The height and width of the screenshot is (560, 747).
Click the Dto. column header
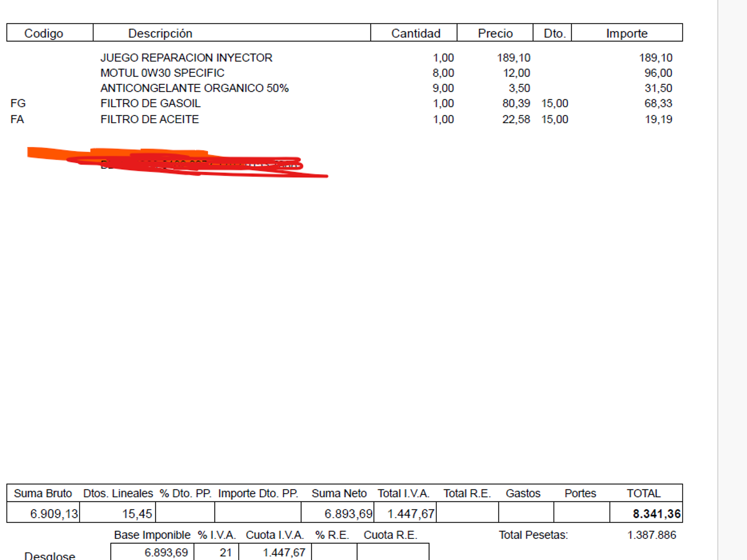tap(554, 33)
